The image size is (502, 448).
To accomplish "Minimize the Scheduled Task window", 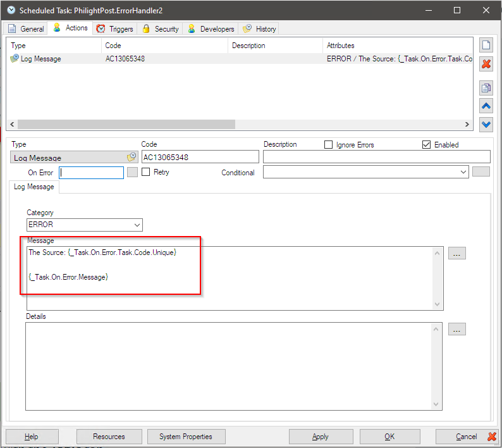I will 429,10.
